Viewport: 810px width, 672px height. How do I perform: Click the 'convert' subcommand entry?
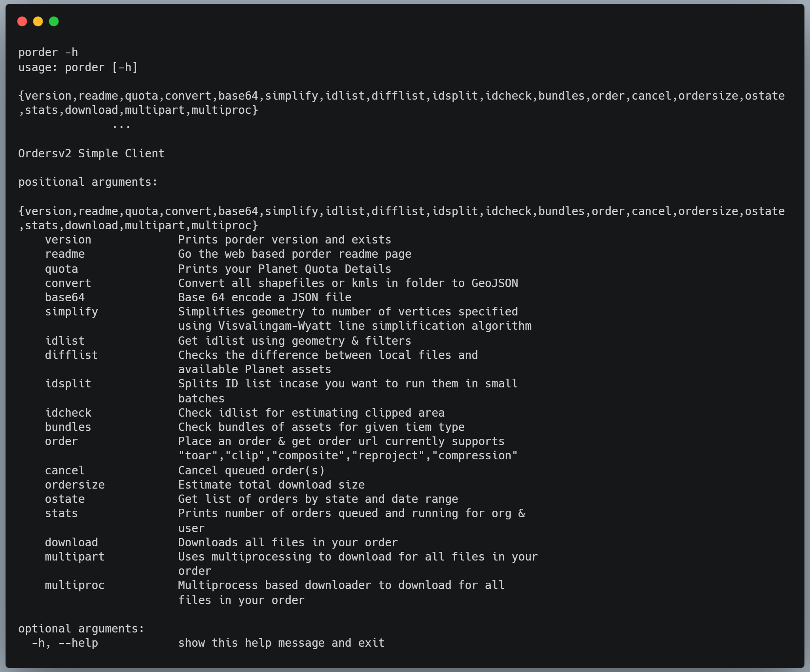coord(68,283)
